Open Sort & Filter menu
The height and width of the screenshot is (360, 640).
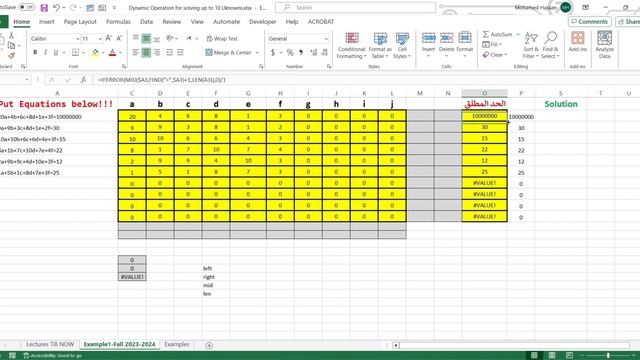pyautogui.click(x=531, y=45)
